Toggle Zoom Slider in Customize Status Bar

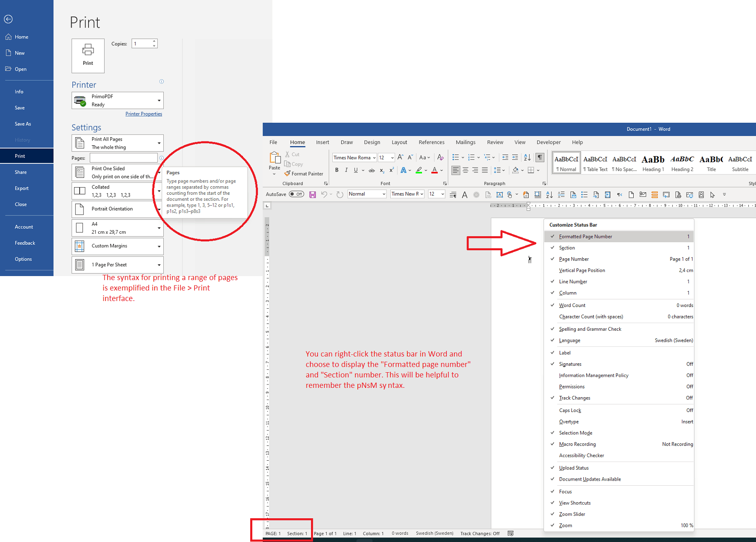point(619,514)
